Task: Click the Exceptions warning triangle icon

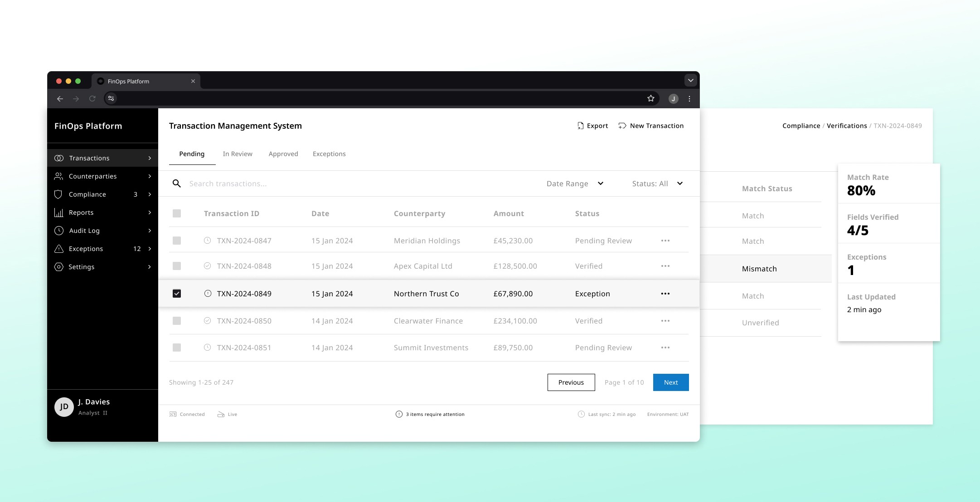Action: 58,249
